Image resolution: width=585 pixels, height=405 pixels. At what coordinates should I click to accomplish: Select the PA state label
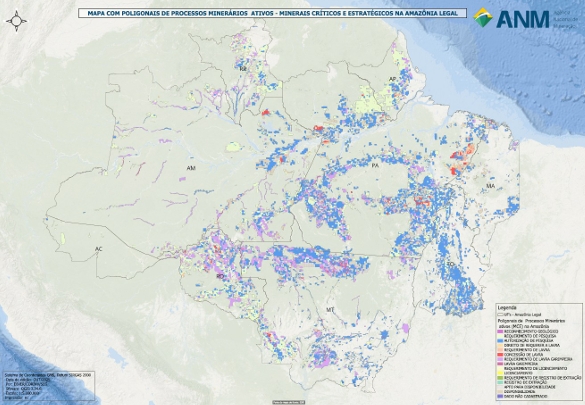[375, 165]
